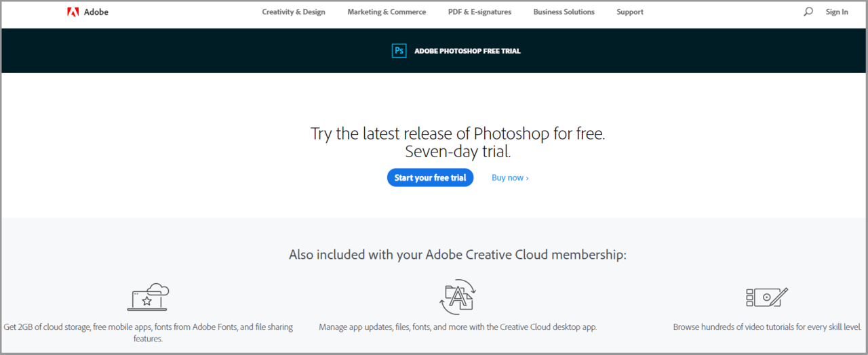Click the search magnifier icon
868x355 pixels.
pyautogui.click(x=808, y=12)
